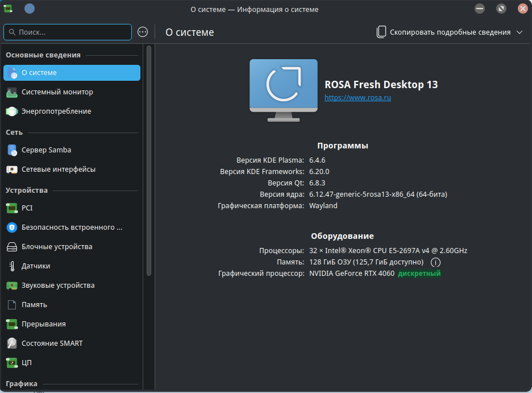Click the Samba server globe icon
The width and height of the screenshot is (532, 393).
click(x=12, y=150)
